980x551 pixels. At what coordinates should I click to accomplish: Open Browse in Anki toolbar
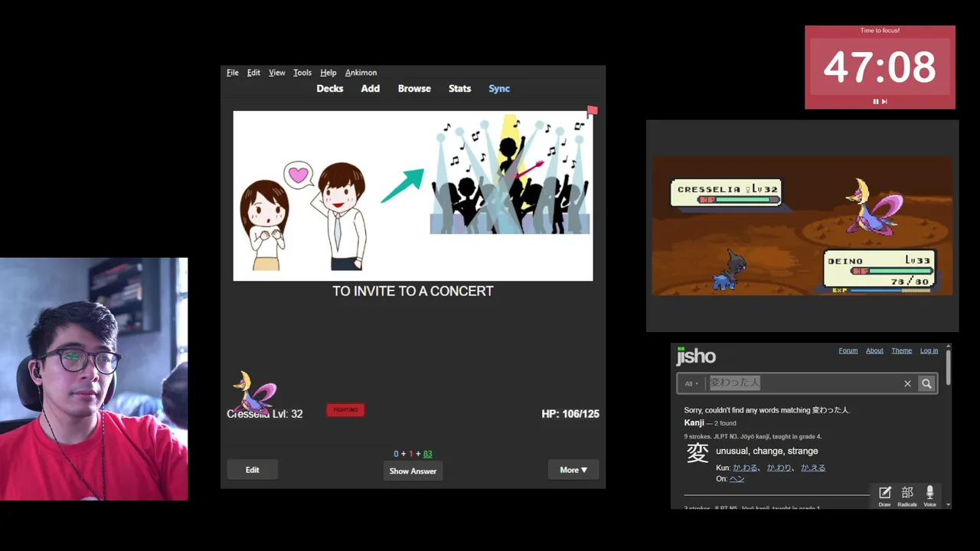pyautogui.click(x=414, y=89)
